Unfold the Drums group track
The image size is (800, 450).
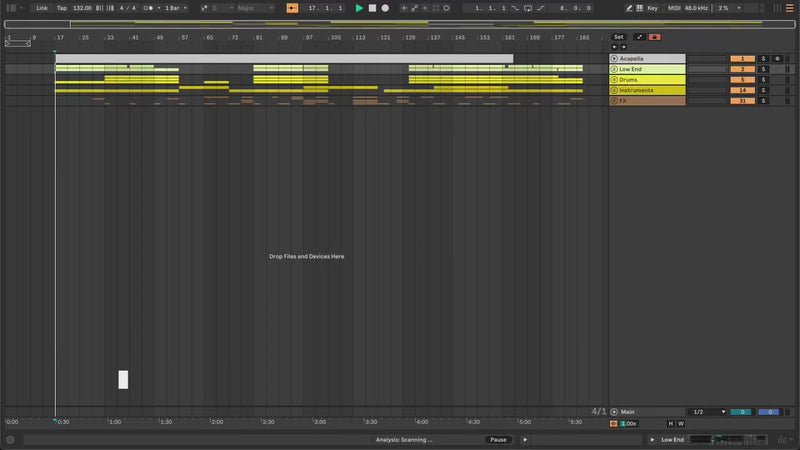[614, 80]
